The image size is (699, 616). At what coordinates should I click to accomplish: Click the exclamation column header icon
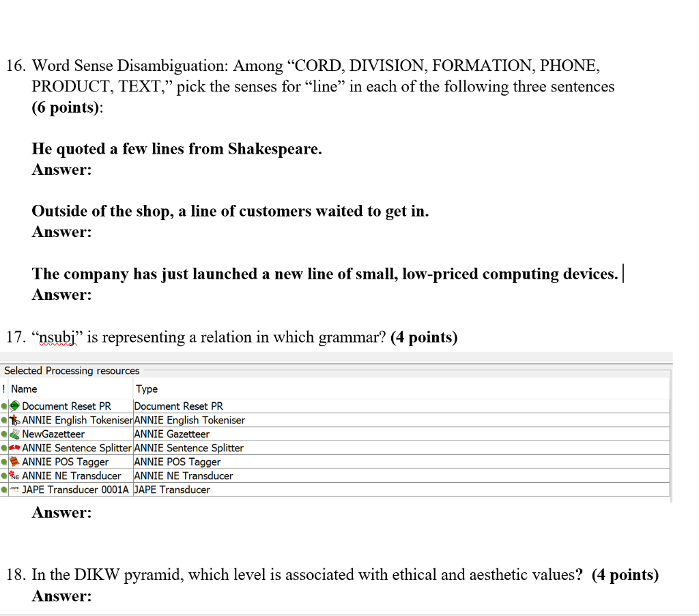point(4,389)
